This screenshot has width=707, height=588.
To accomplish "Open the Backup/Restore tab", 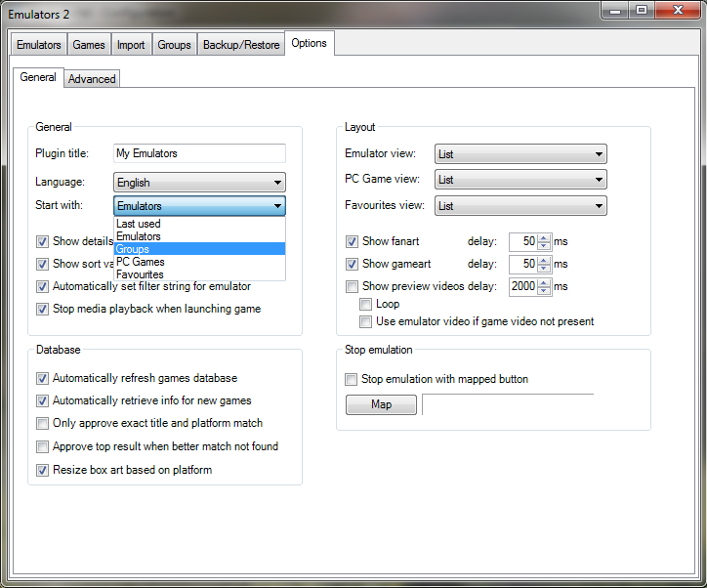I will (x=241, y=45).
